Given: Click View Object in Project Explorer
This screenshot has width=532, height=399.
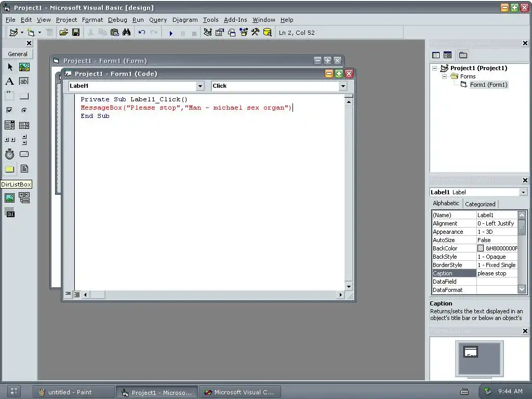Looking at the screenshot, I should click(x=447, y=55).
